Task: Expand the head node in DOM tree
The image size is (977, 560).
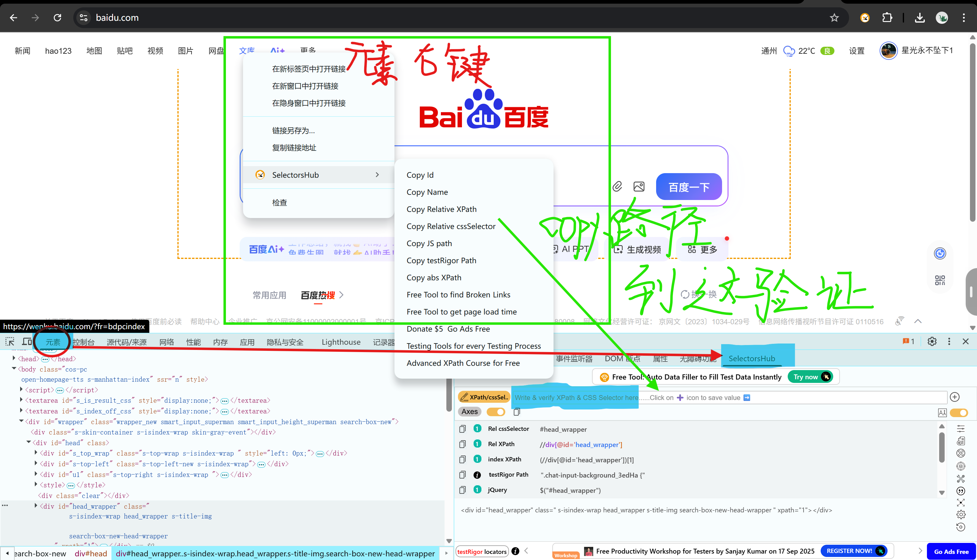Action: [x=14, y=358]
